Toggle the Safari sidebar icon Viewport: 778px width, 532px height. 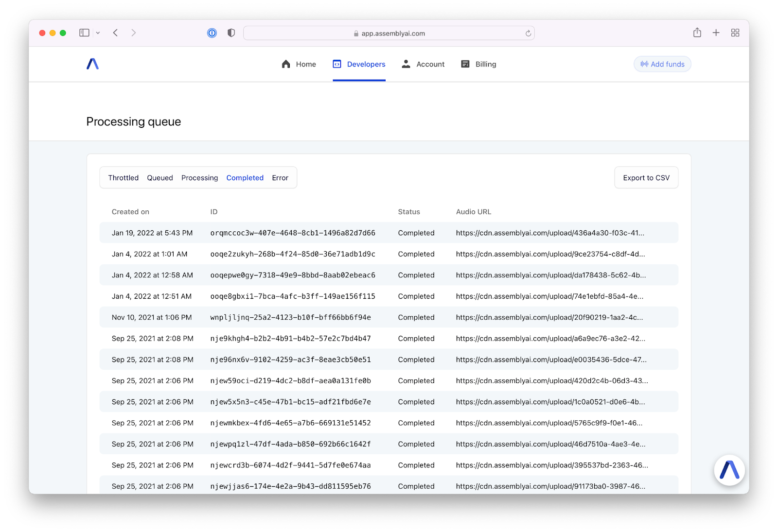pos(84,33)
